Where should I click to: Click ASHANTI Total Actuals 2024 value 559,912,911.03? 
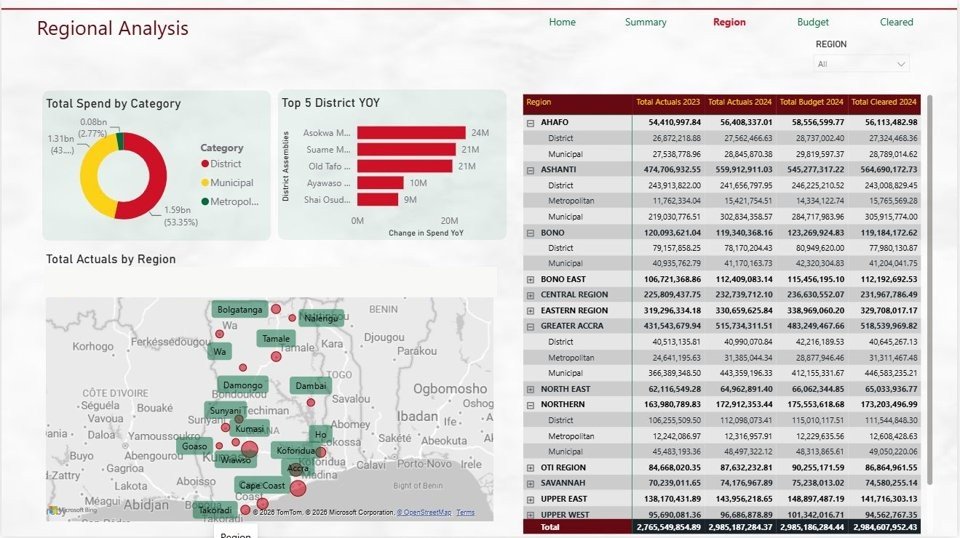[740, 170]
